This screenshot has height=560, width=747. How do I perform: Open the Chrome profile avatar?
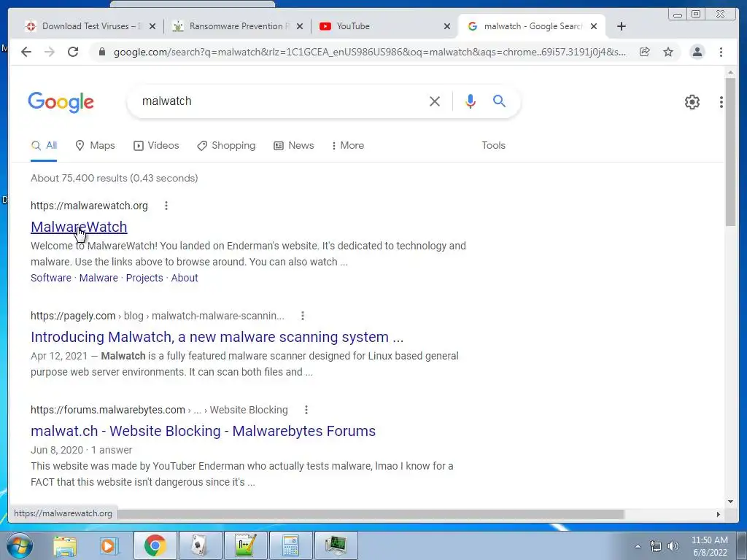[697, 52]
